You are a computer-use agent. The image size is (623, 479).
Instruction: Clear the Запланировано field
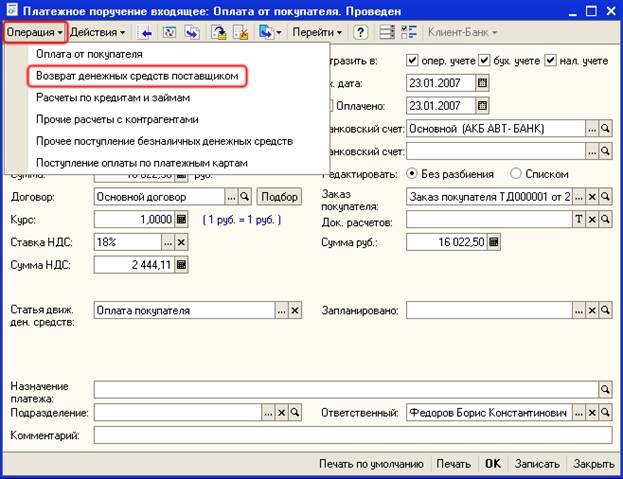pyautogui.click(x=592, y=310)
